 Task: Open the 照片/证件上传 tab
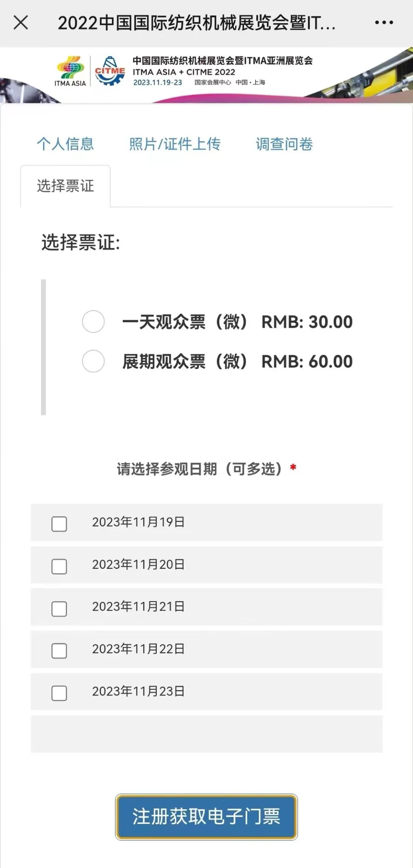(175, 144)
